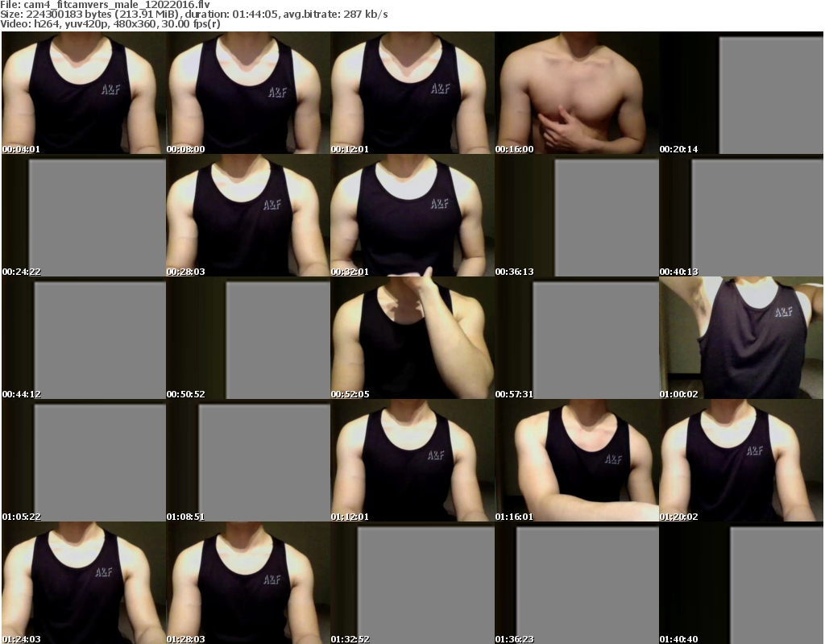Click the resolution text 480x360
Image resolution: width=825 pixels, height=644 pixels.
[135, 23]
